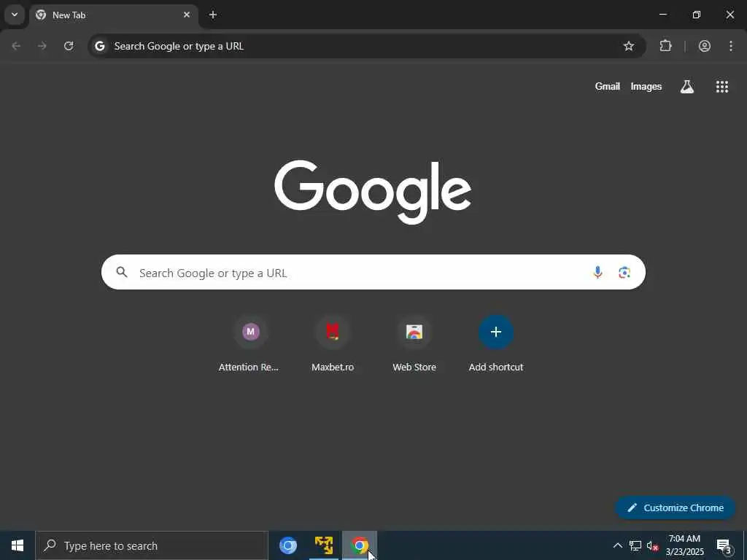The width and height of the screenshot is (747, 560).
Task: Open the blue Chromium taskbar icon
Action: coord(287,545)
